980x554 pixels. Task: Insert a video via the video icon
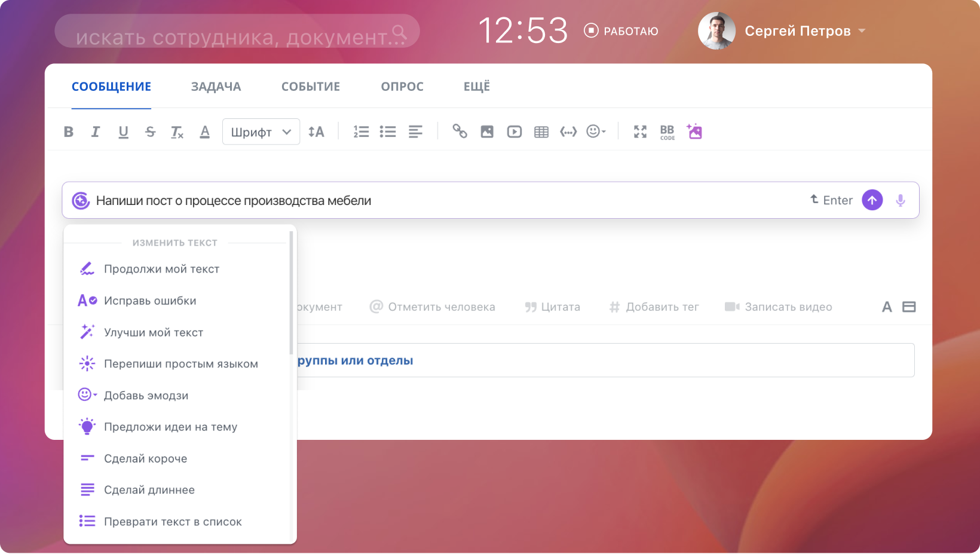513,131
